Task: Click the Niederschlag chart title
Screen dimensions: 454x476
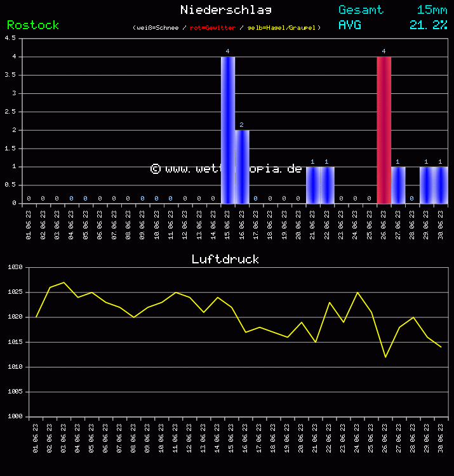Action: point(226,10)
